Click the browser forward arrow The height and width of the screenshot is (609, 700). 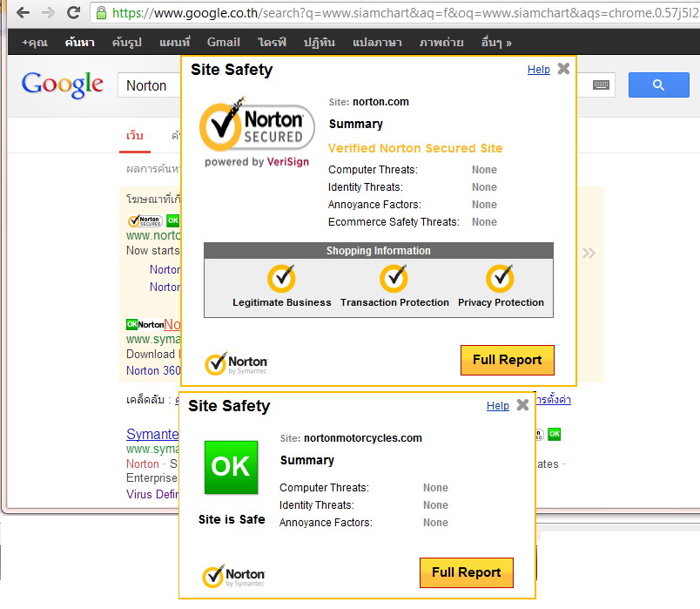[x=48, y=12]
